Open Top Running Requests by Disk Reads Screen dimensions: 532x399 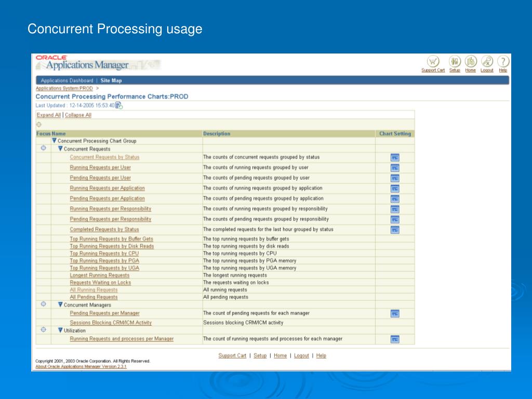(x=112, y=246)
